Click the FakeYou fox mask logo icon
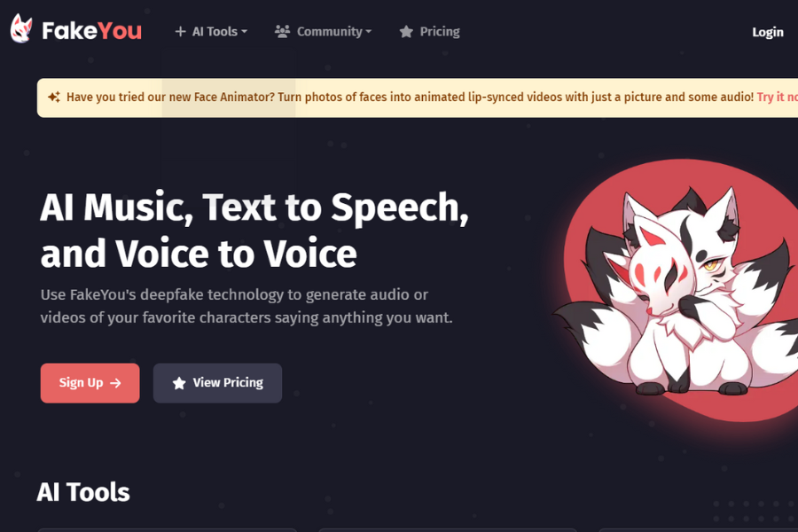This screenshot has height=532, width=798. pyautogui.click(x=21, y=29)
